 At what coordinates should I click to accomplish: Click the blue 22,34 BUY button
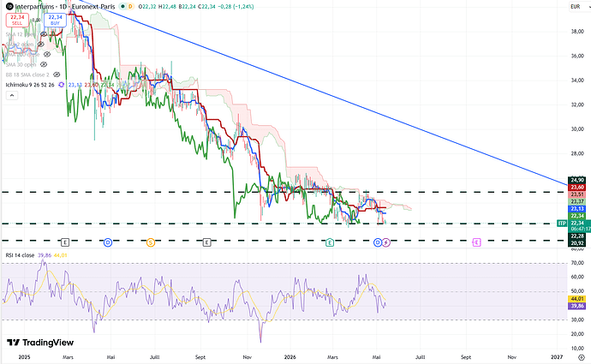coord(55,20)
